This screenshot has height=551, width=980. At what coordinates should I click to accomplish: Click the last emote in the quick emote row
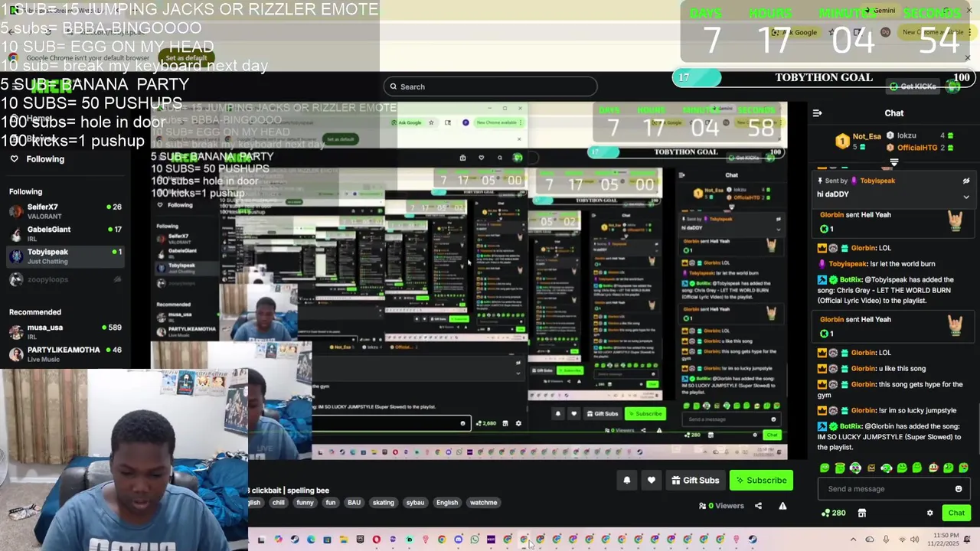click(963, 468)
